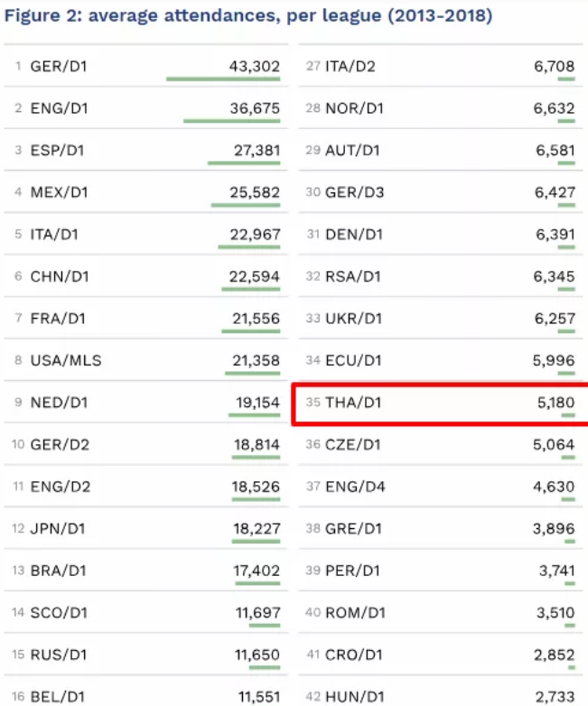Click the 19,154 value for NED/D1

[x=254, y=403]
